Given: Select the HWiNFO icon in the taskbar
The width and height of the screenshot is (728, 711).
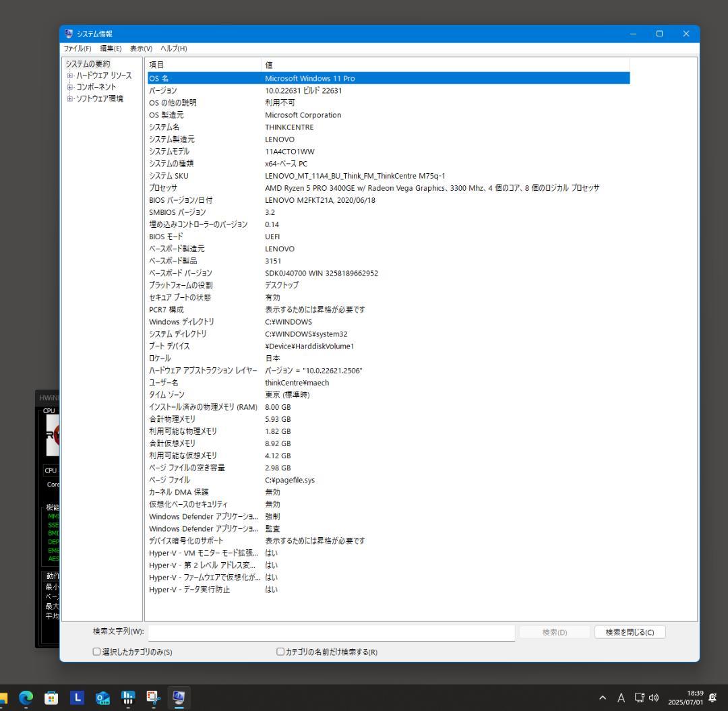Looking at the screenshot, I should click(x=128, y=698).
